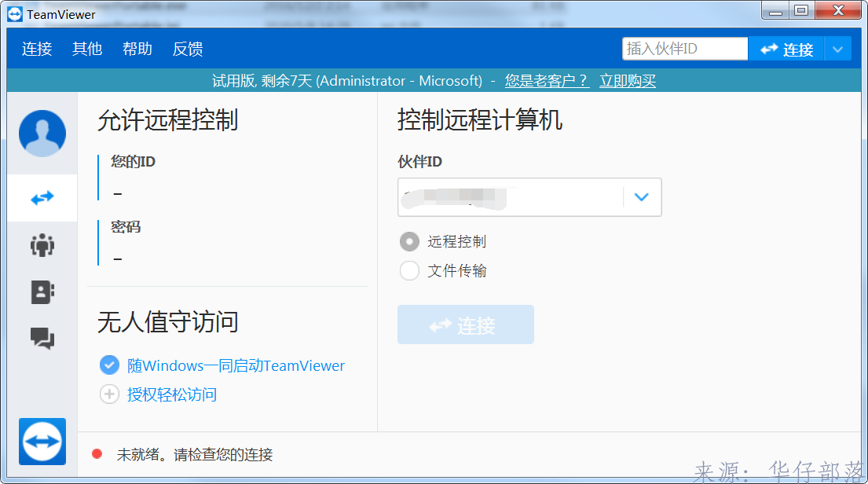
Task: Click the 随Windows一同启动TeamViewer link text
Action: [x=236, y=365]
